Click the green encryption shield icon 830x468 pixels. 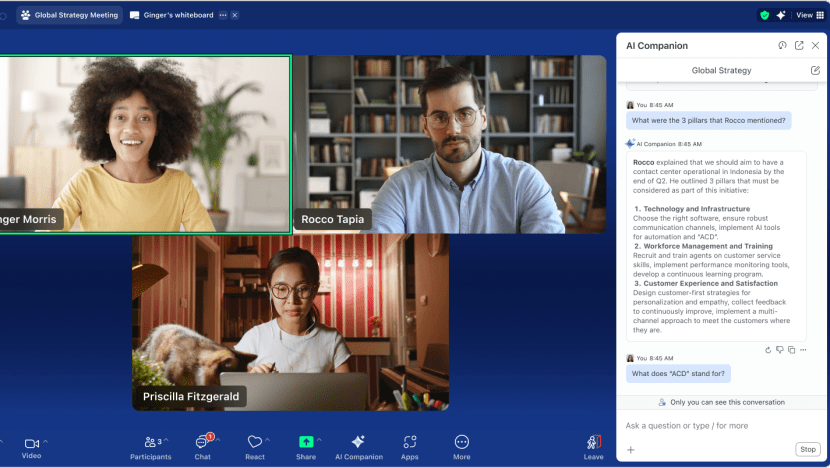coord(764,15)
